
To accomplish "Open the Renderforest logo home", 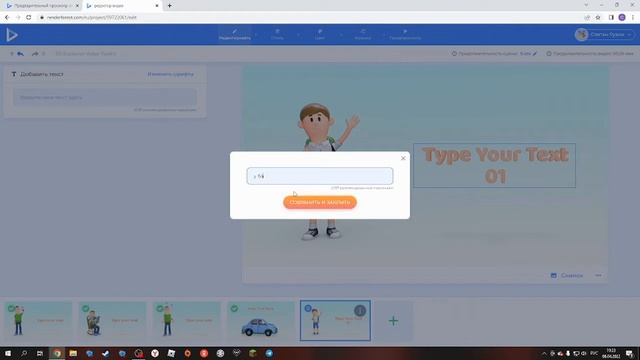I will click(12, 35).
